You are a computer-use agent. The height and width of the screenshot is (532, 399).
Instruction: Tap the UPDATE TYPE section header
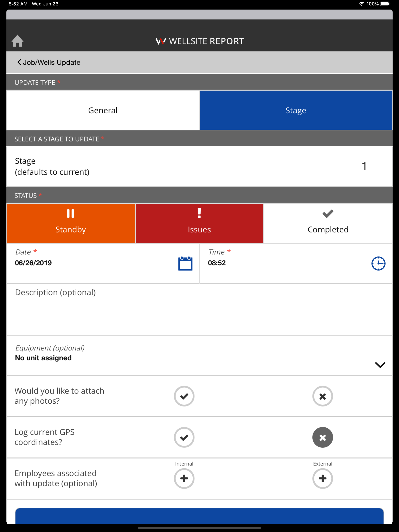pos(199,82)
